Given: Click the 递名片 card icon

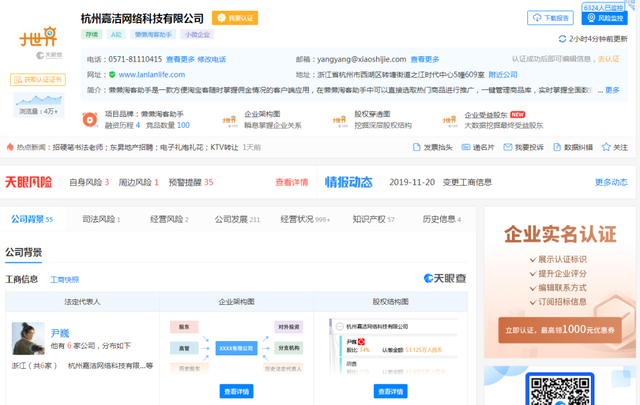Looking at the screenshot, I should pos(466,147).
